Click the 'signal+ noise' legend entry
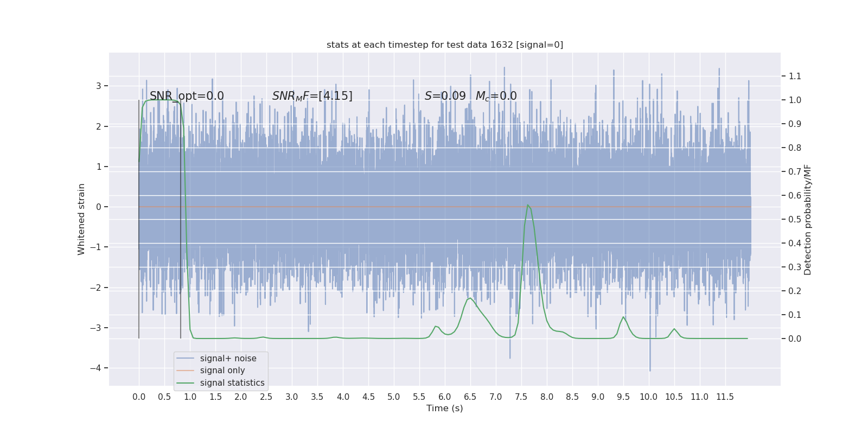This screenshot has width=868, height=434. (228, 359)
